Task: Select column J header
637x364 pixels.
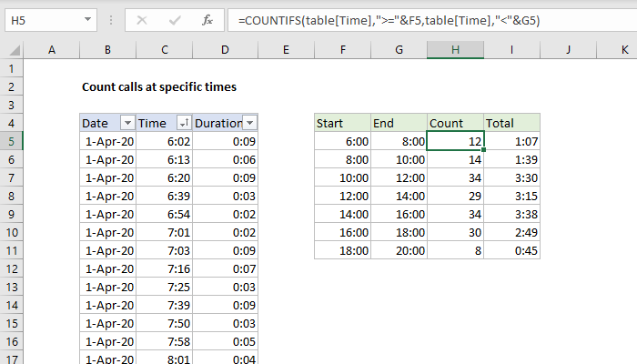Action: tap(568, 50)
